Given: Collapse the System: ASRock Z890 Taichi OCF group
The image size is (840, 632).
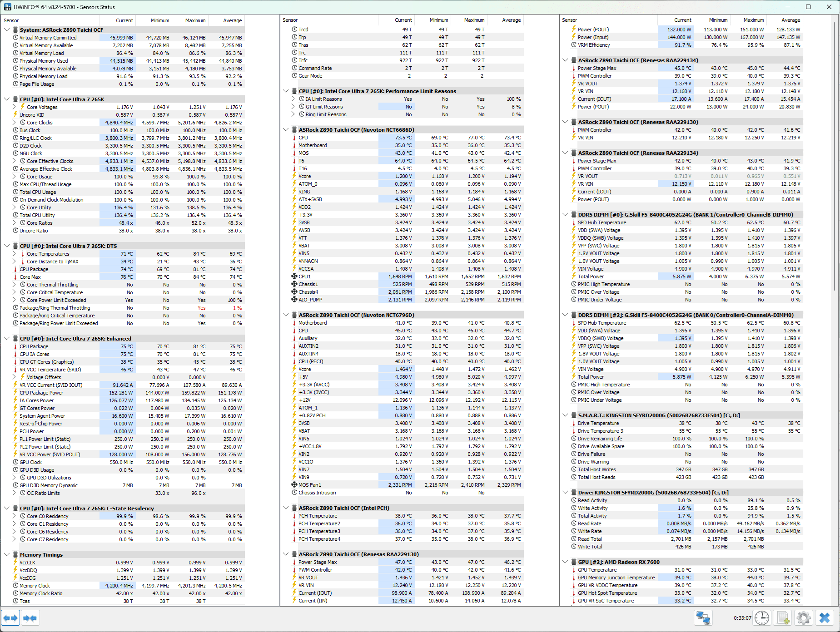Looking at the screenshot, I should 7,30.
